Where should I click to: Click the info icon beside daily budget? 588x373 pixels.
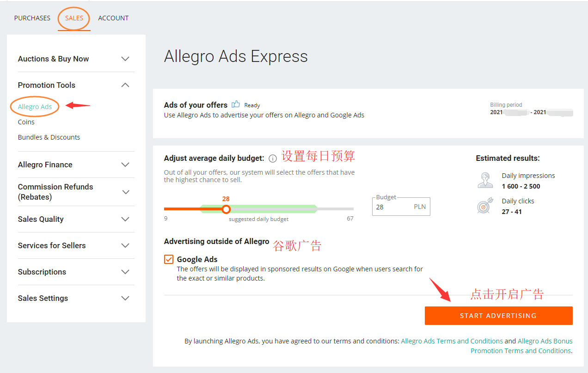click(273, 159)
